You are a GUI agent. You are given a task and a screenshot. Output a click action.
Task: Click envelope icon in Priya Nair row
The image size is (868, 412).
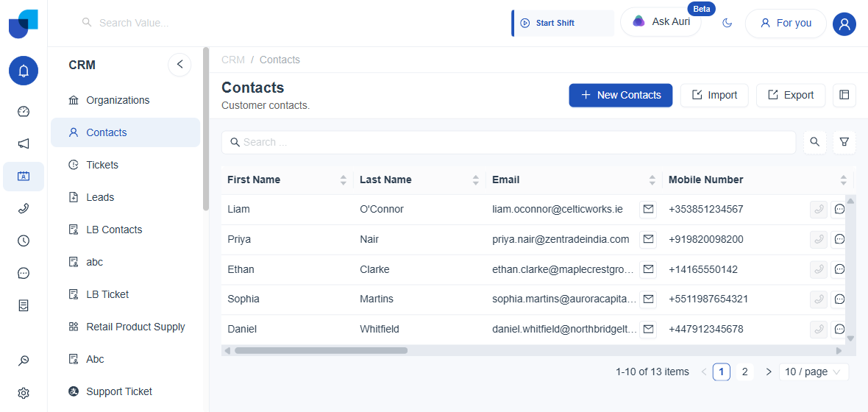pos(648,239)
